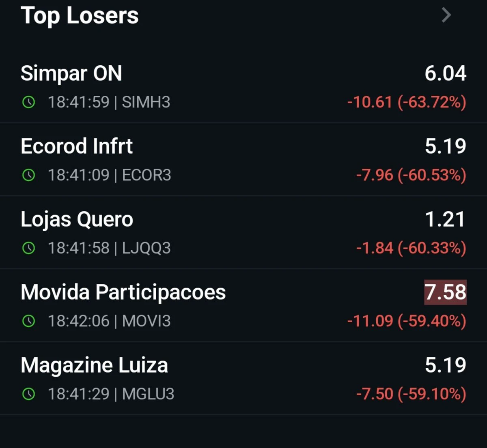Expand Top Losers with the chevron arrow

tap(446, 15)
